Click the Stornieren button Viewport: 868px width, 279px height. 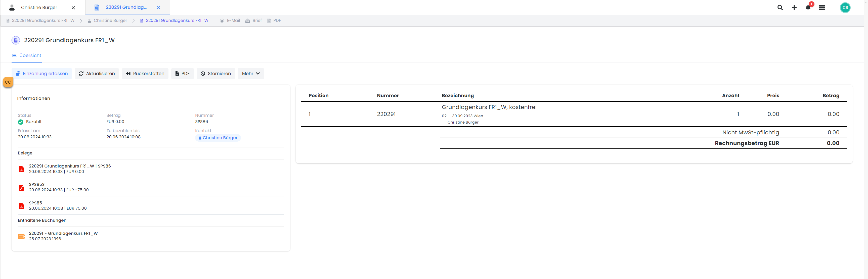tap(216, 73)
